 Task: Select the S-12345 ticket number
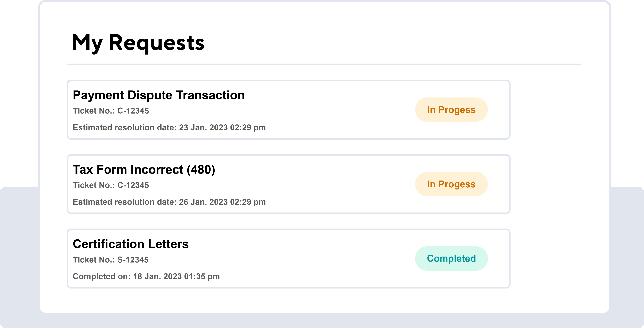coord(133,260)
